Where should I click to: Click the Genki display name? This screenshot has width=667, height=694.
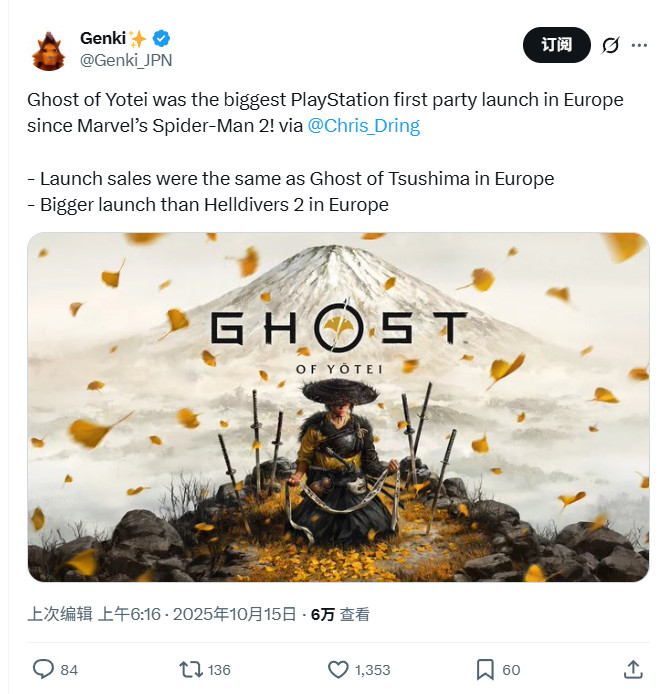pos(104,38)
